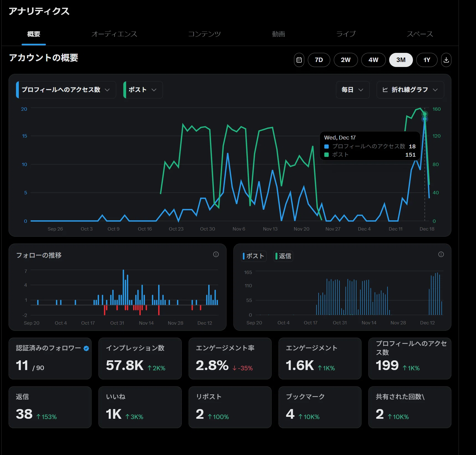The width and height of the screenshot is (476, 455).
Task: Open the green ポスト metric dropdown
Action: point(143,90)
